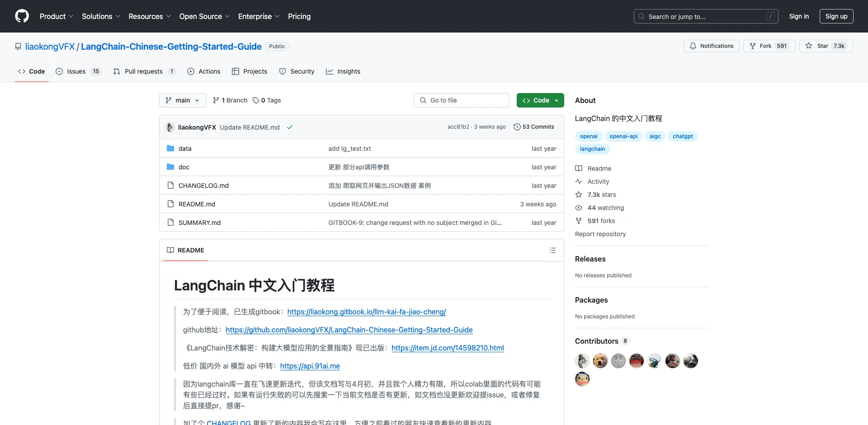Click the chatgpt topic tag

coord(683,136)
